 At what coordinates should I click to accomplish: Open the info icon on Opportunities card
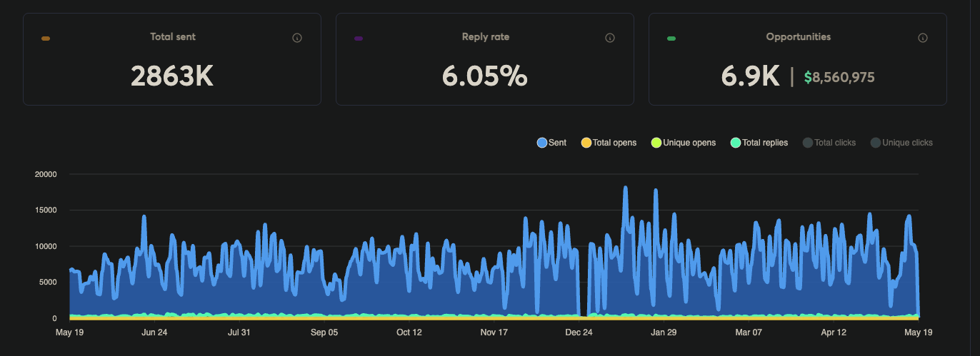923,38
